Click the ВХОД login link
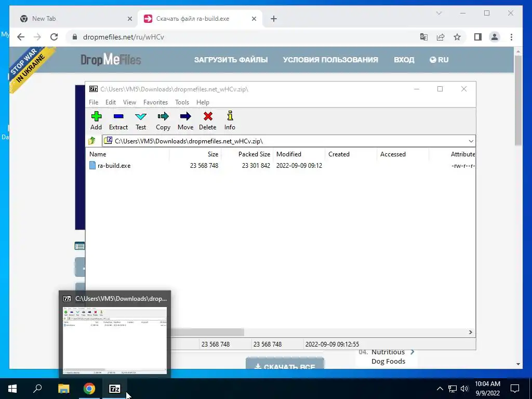 point(404,60)
